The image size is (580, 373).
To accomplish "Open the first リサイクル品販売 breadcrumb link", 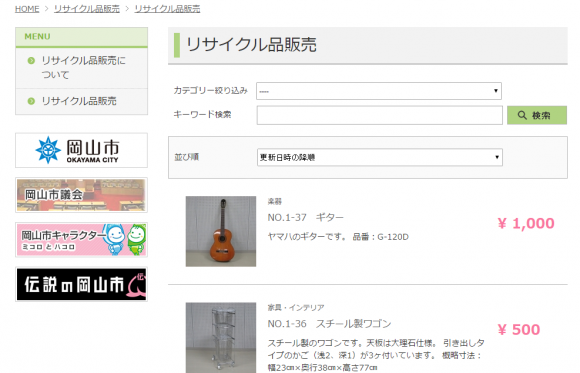I will point(87,9).
